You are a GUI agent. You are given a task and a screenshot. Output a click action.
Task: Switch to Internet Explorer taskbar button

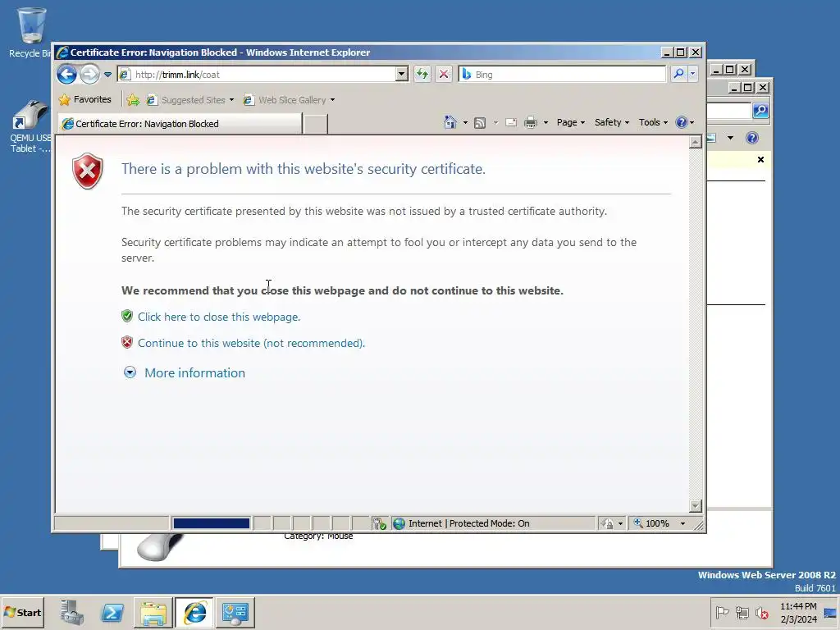(194, 612)
